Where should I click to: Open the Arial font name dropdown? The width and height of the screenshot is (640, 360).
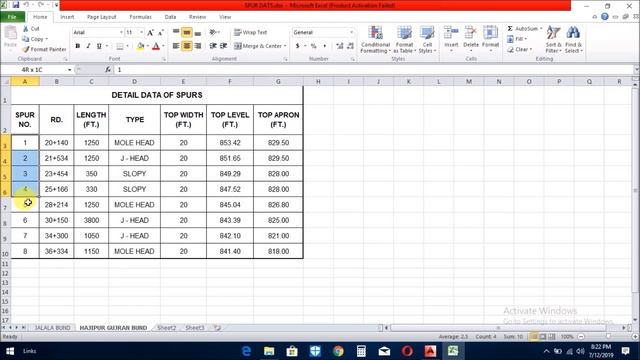(121, 32)
